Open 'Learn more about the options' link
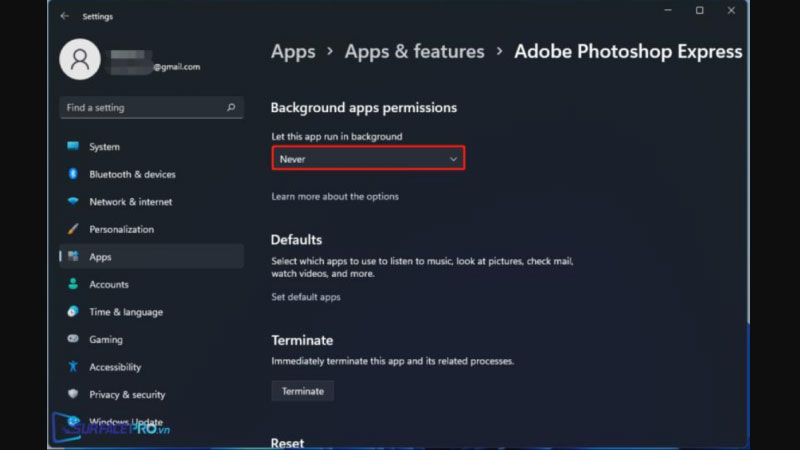The image size is (800, 450). (x=335, y=197)
